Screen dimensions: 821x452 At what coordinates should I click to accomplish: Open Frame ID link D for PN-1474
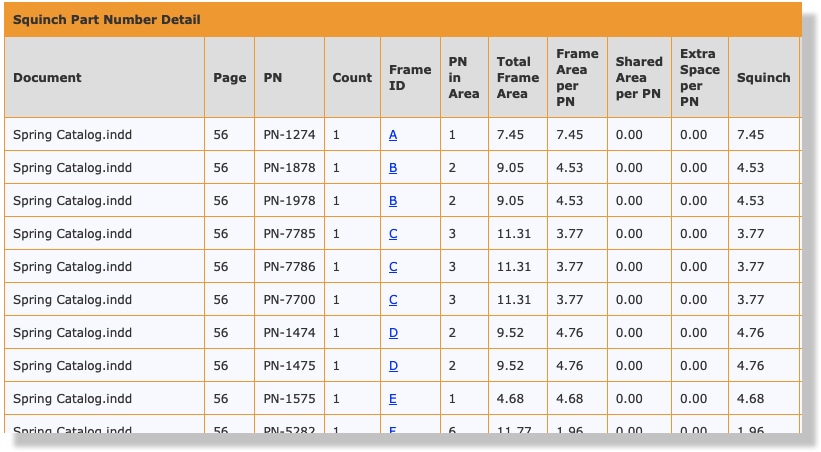(393, 333)
